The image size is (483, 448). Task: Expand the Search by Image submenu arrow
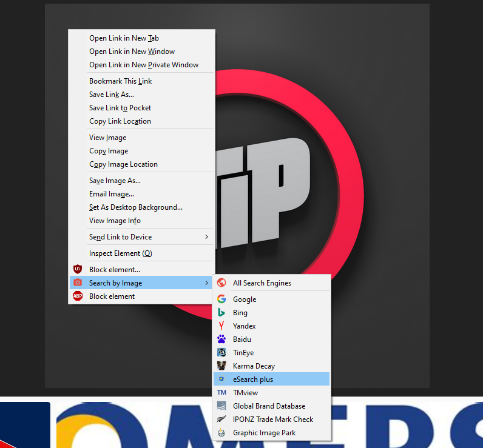207,283
